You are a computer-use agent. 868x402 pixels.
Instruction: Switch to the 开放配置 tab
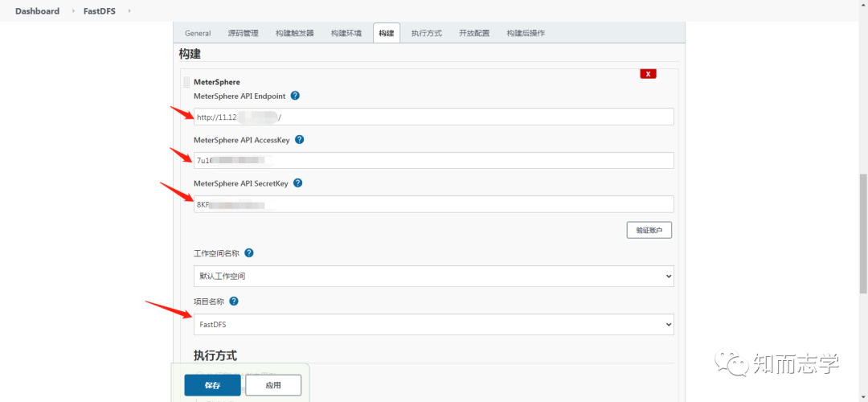tap(474, 33)
